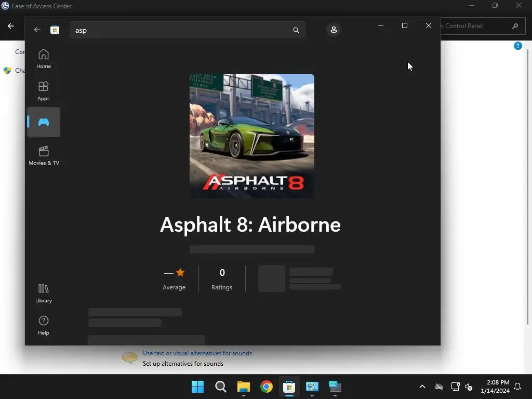Click the Store search field containing 'asp'

tap(187, 30)
